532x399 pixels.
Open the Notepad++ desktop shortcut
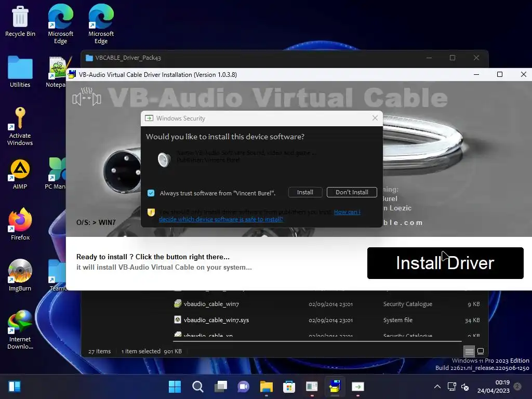(56, 72)
